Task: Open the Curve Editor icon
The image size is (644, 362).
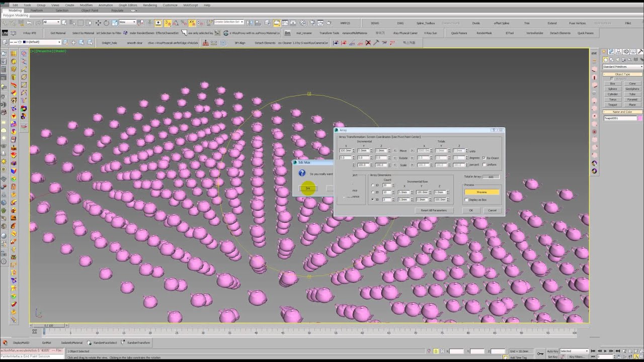Action: (x=285, y=22)
